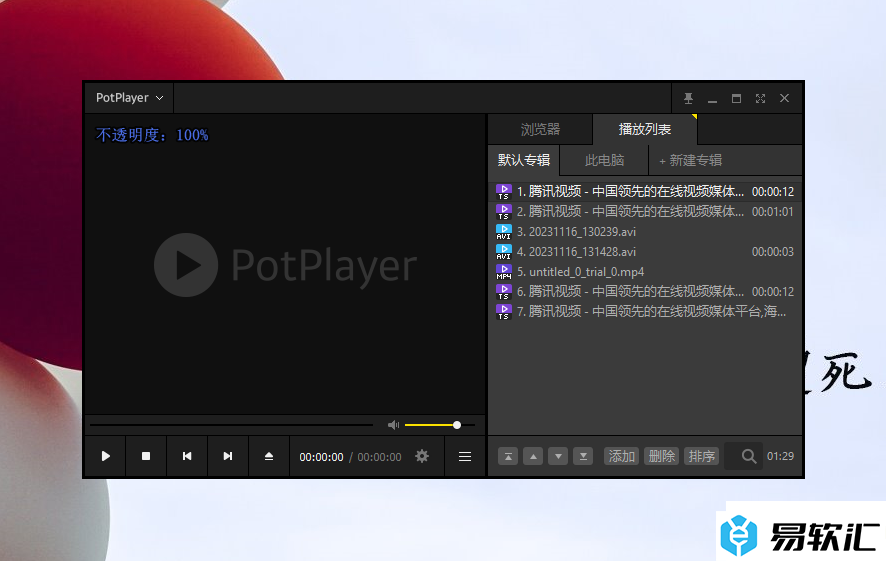Move the selected playlist item up

tap(533, 456)
